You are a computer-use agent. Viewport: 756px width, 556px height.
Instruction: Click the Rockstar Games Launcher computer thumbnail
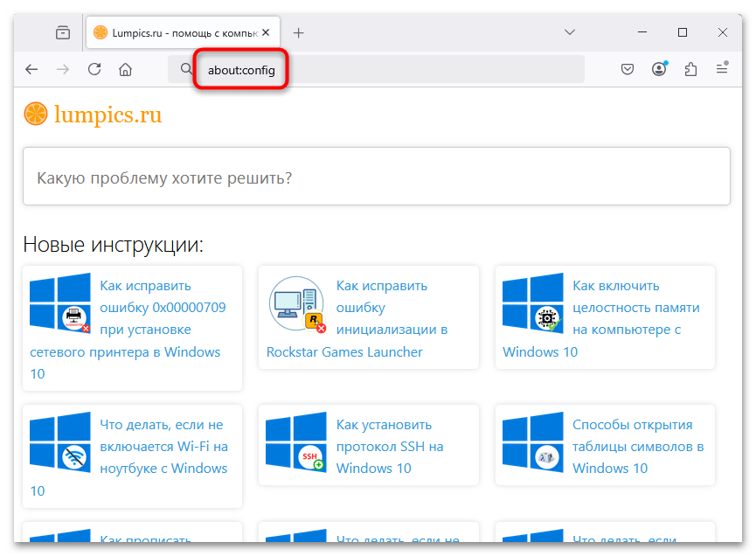tap(297, 304)
